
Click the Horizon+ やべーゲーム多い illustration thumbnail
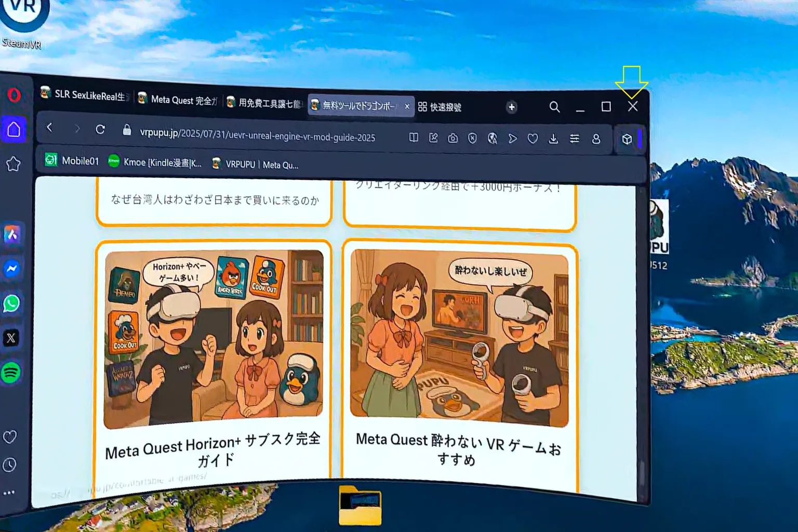pos(214,339)
